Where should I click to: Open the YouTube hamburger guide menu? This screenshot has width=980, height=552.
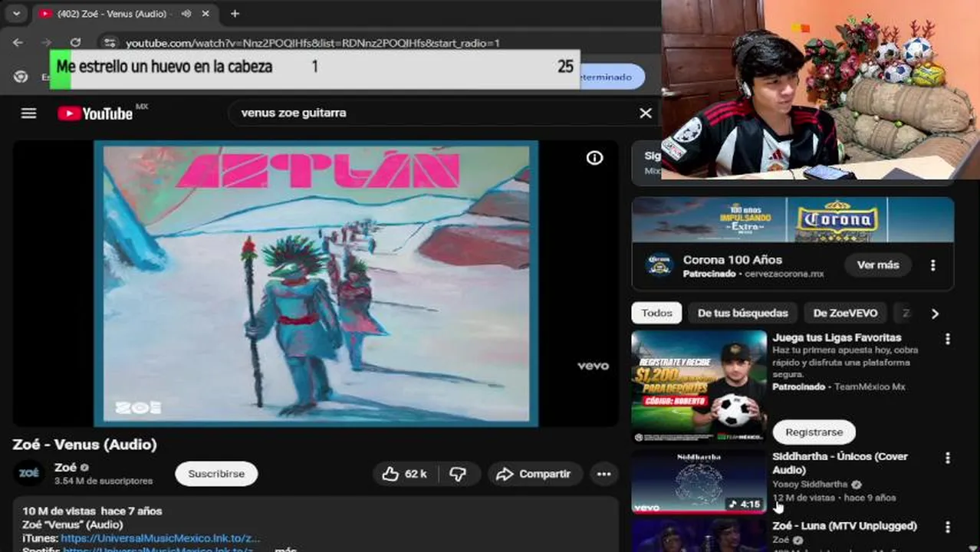28,113
